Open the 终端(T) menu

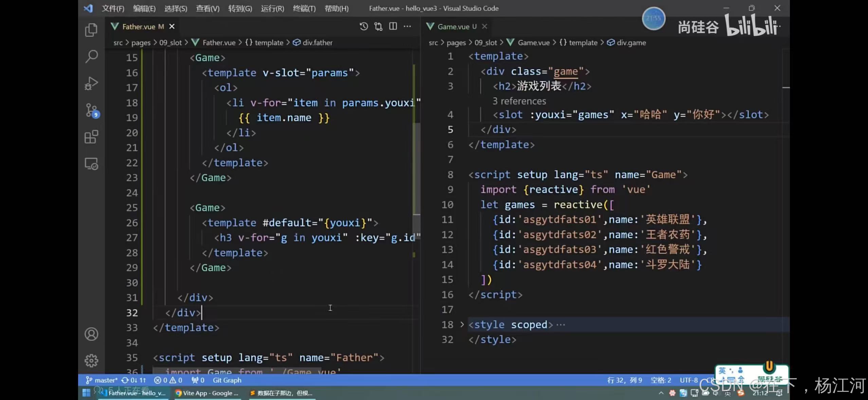coord(304,8)
